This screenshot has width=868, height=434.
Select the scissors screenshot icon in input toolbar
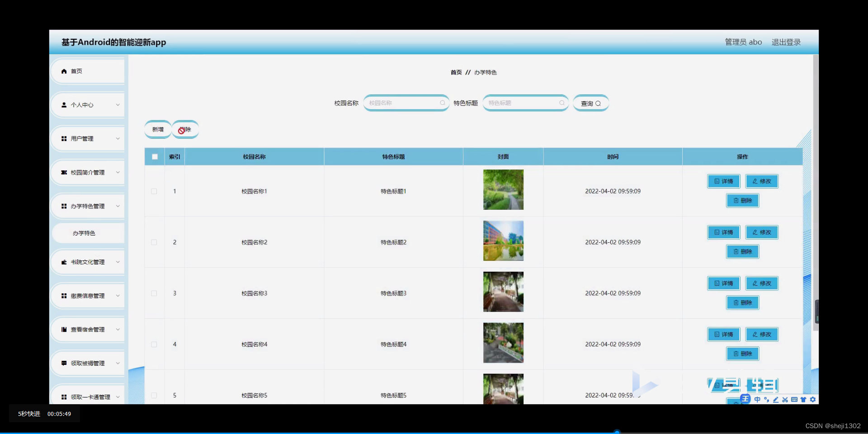click(785, 400)
